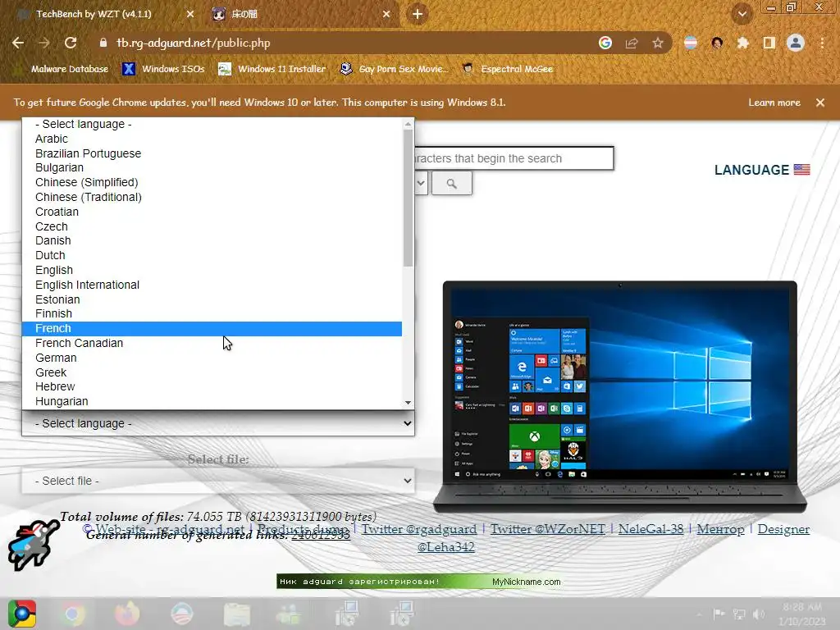Select Arabic from language list
Screen dimensions: 840x630
[x=212, y=139]
